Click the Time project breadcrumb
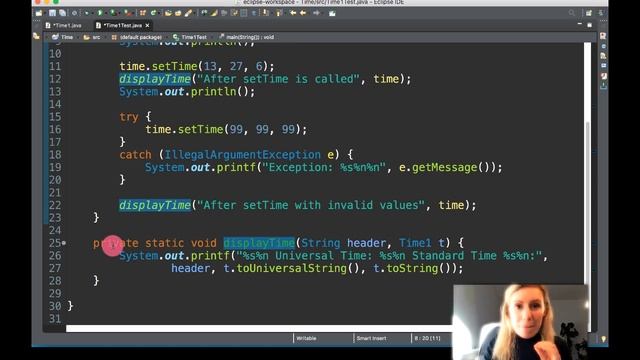The image size is (640, 360). click(62, 37)
